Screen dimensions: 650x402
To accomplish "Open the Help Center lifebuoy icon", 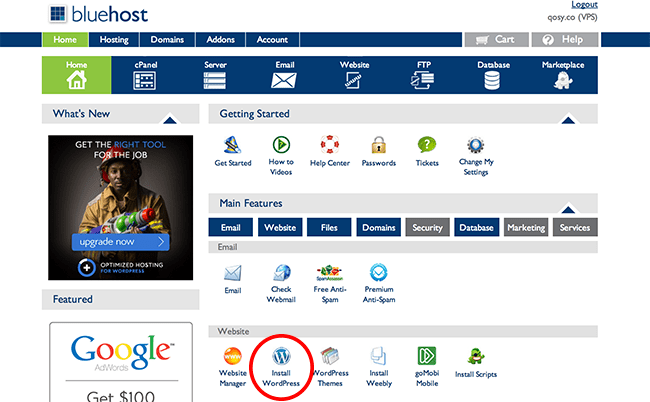I will 330,145.
